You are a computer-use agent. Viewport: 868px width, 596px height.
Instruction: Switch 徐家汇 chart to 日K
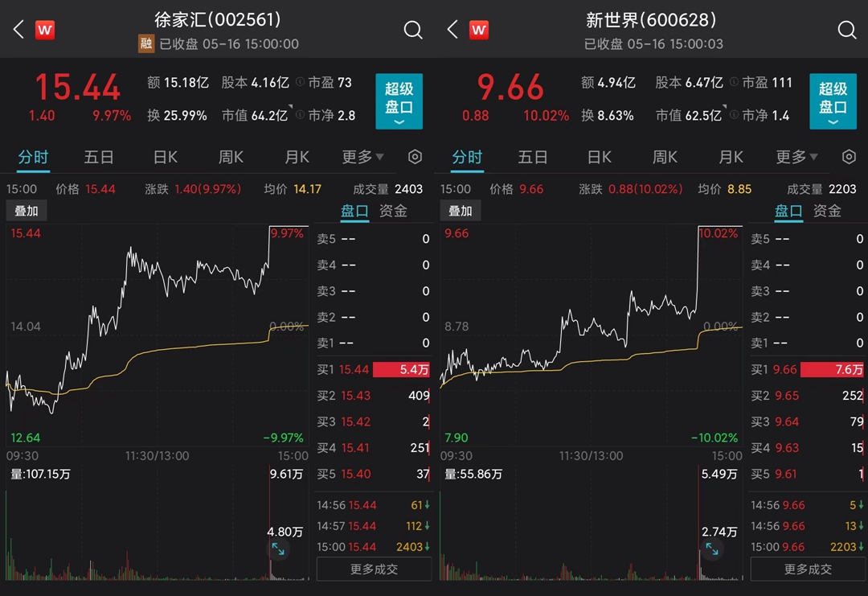pyautogui.click(x=165, y=158)
